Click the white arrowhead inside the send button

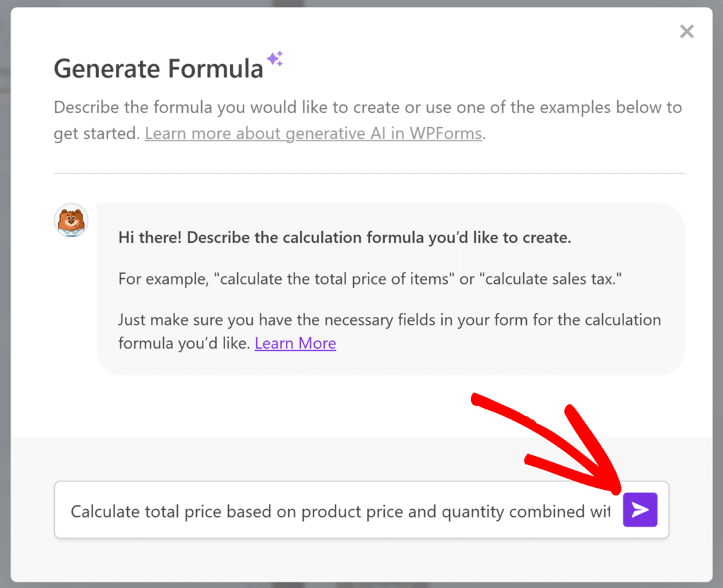(x=640, y=510)
